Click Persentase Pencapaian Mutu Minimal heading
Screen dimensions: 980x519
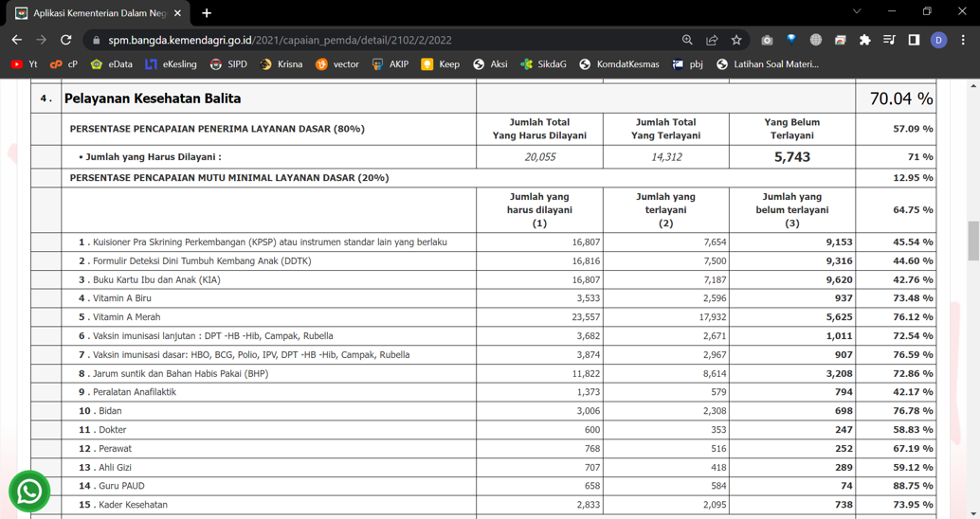click(x=229, y=178)
